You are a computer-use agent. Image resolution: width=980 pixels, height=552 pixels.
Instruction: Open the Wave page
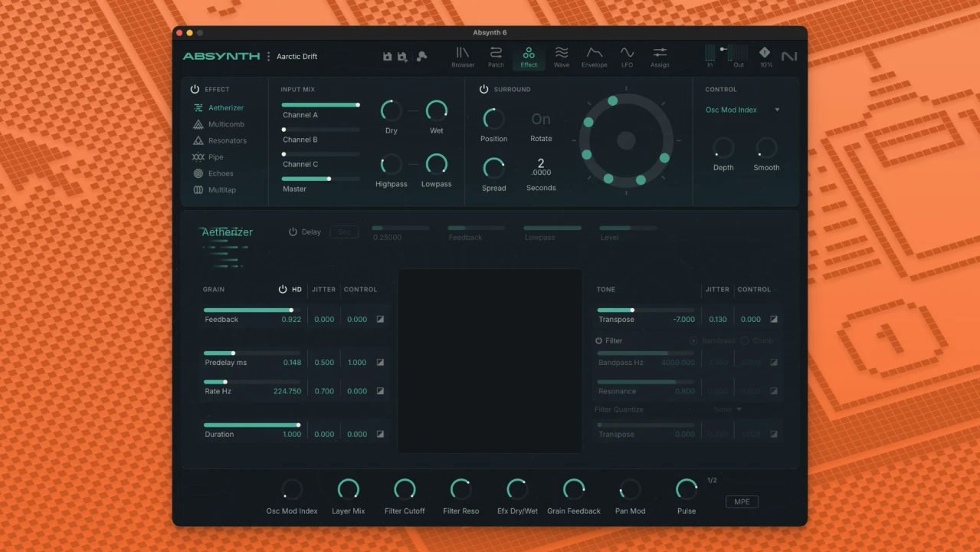[562, 57]
